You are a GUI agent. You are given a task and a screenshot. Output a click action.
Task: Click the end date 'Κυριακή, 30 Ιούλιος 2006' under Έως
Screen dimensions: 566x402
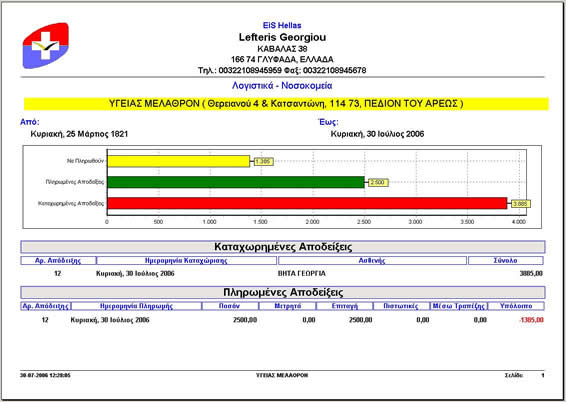click(x=377, y=134)
